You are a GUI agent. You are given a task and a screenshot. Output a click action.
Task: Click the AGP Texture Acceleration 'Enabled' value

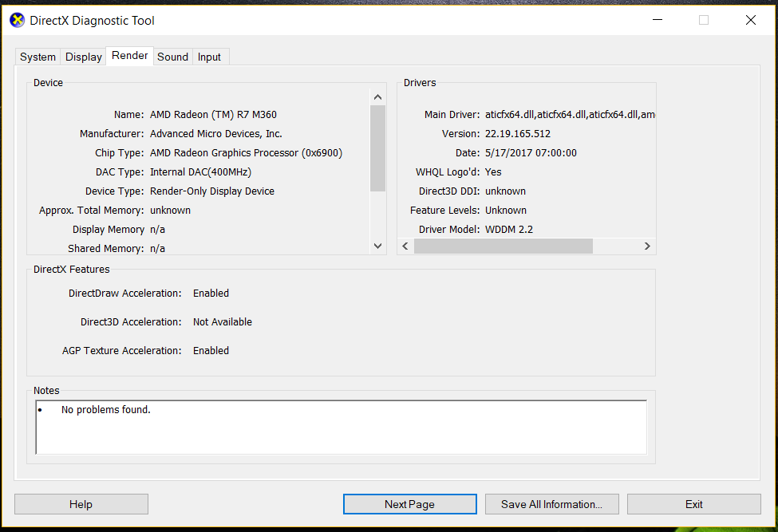click(211, 350)
